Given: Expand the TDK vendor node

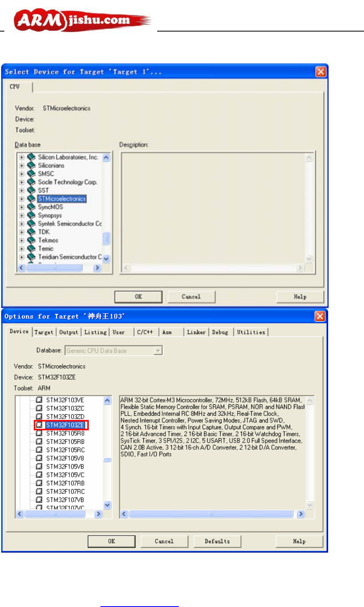Looking at the screenshot, I should [x=22, y=232].
